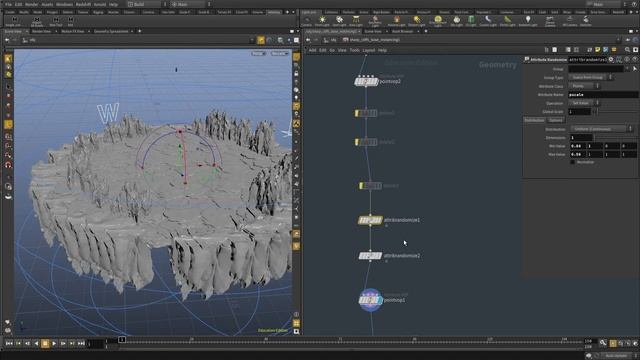
Task: Open the Persp viewport dropdown
Action: click(x=258, y=53)
